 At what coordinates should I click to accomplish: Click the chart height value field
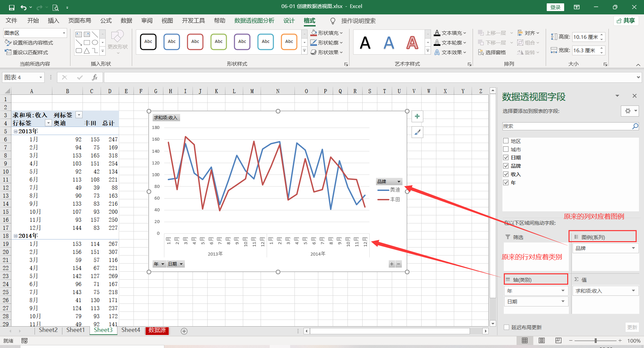[x=585, y=37]
